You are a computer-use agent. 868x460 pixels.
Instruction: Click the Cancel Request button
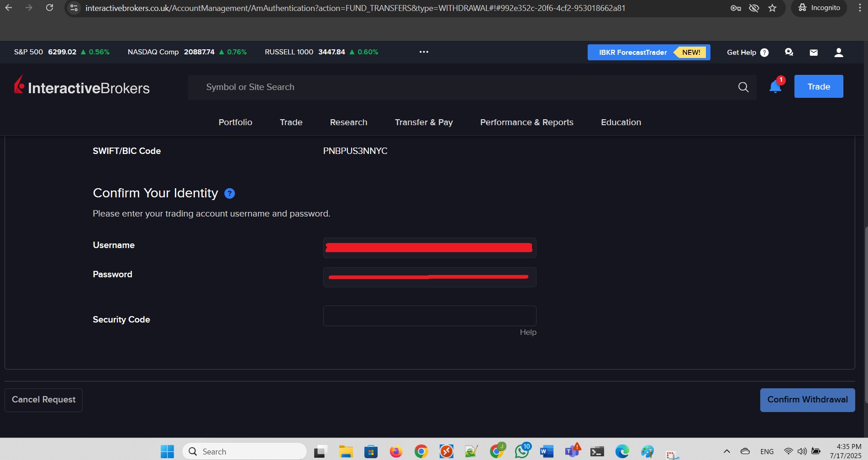point(43,400)
